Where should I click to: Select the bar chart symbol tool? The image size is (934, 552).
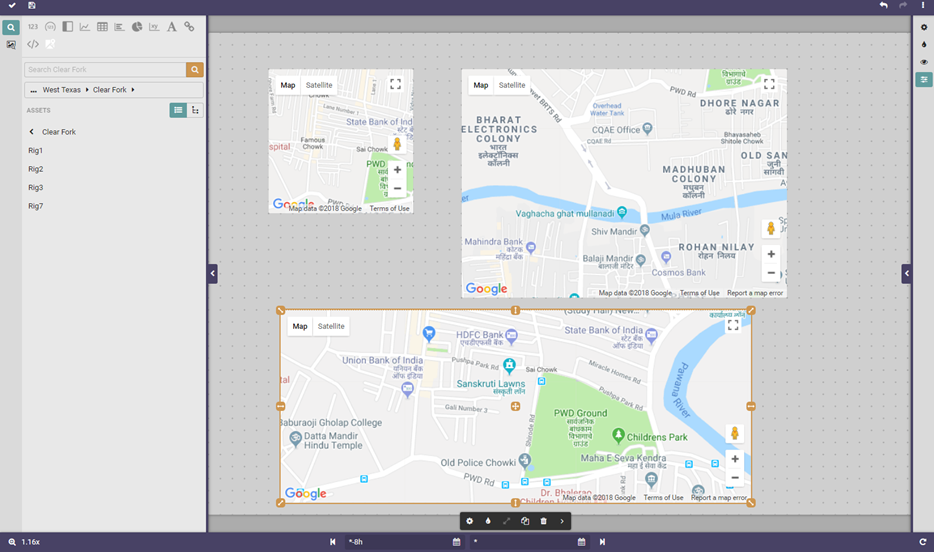pos(119,27)
